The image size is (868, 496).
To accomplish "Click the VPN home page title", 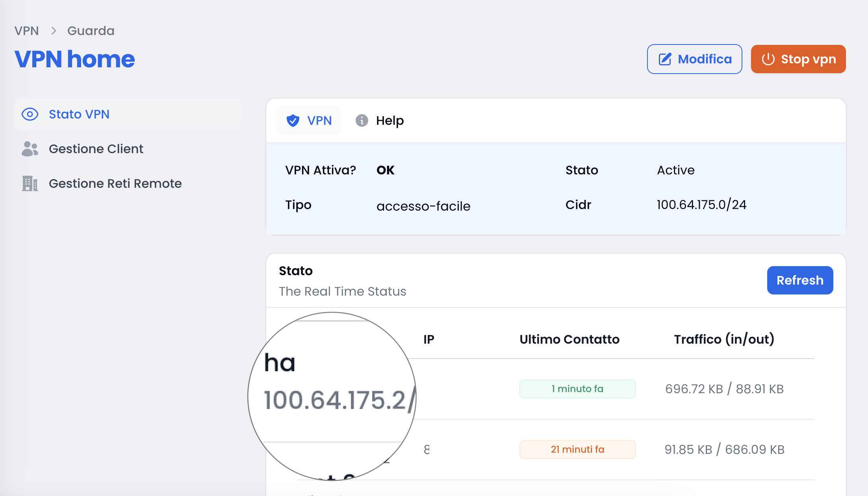I will pos(75,59).
